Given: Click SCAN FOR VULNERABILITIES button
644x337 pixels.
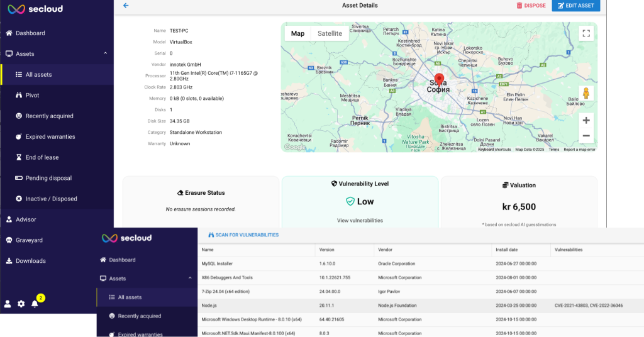Looking at the screenshot, I should click(x=243, y=235).
